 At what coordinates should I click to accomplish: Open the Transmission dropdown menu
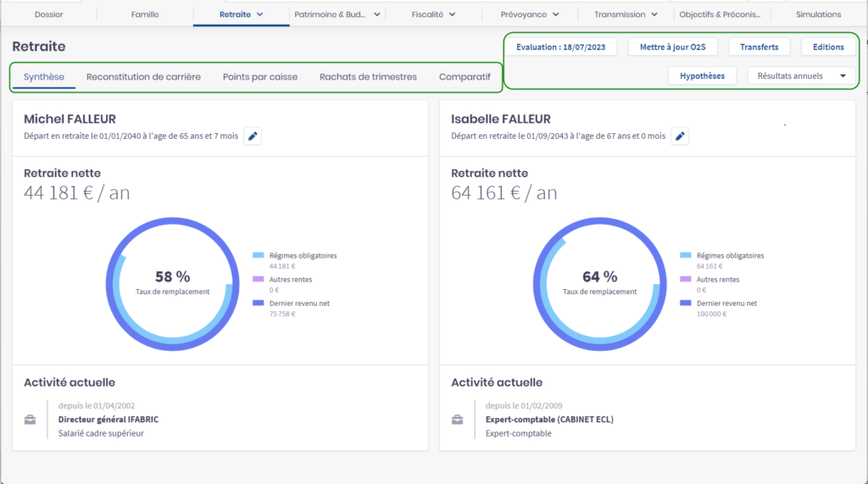(x=654, y=14)
